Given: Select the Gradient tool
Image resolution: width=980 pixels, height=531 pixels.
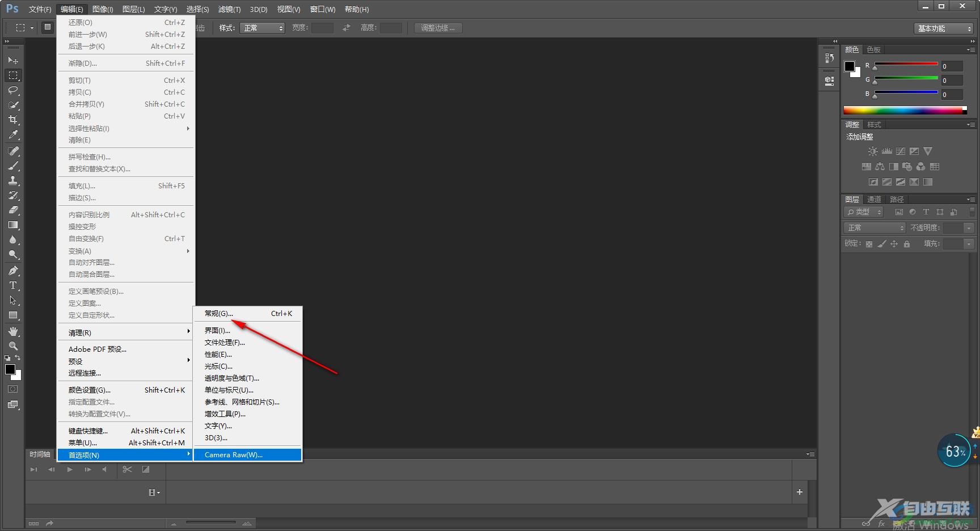Looking at the screenshot, I should [x=13, y=225].
